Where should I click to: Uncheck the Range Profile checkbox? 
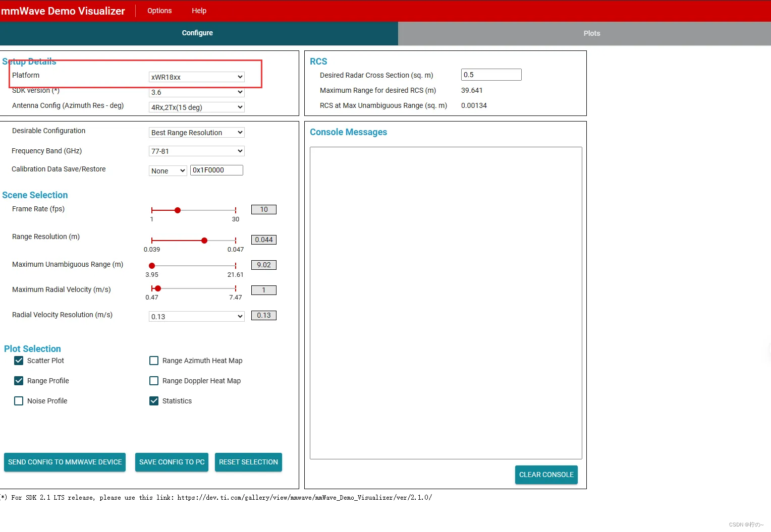19,381
